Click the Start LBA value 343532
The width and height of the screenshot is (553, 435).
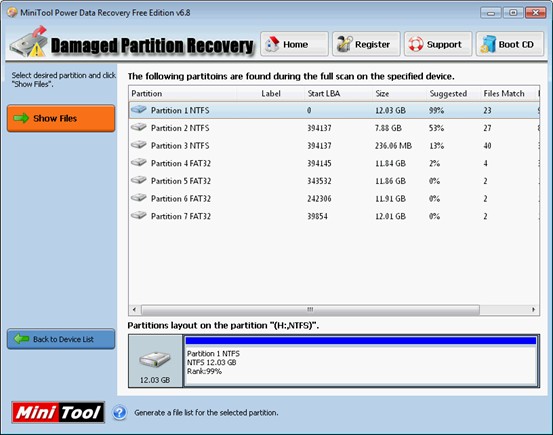click(x=319, y=181)
